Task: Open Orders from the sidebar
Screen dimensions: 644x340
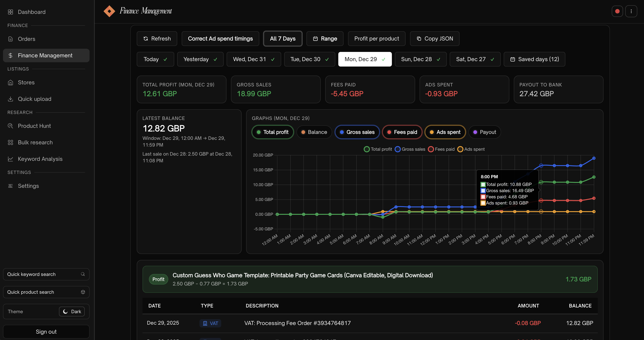Action: (26, 39)
